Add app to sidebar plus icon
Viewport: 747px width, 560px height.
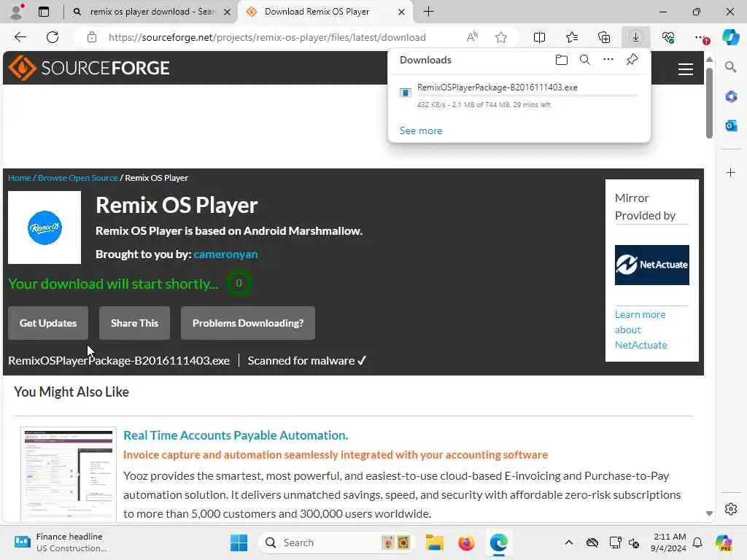coord(730,172)
